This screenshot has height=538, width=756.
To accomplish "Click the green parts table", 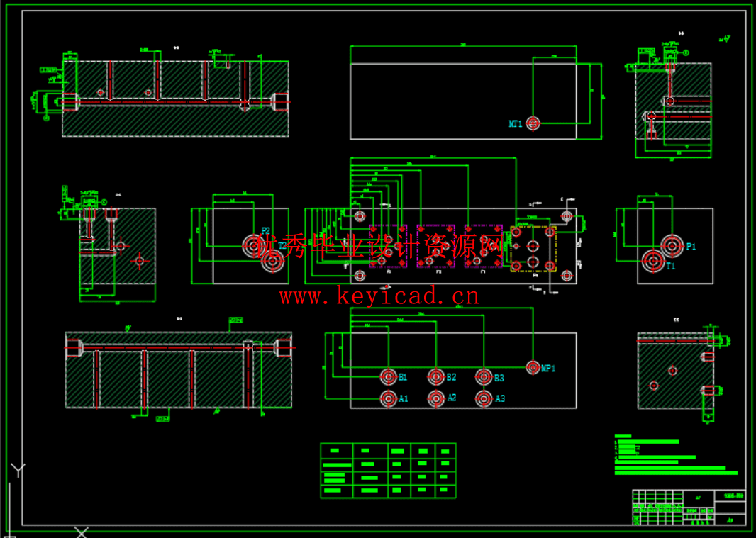I will 388,471.
